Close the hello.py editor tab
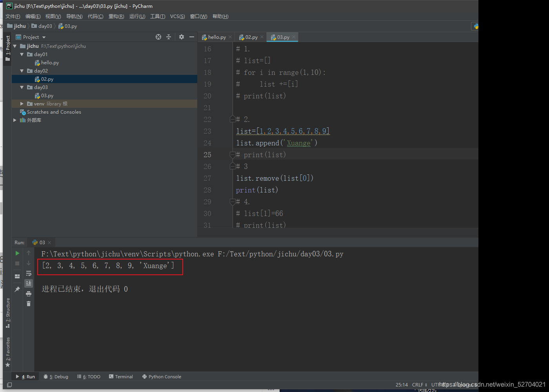 (x=230, y=37)
